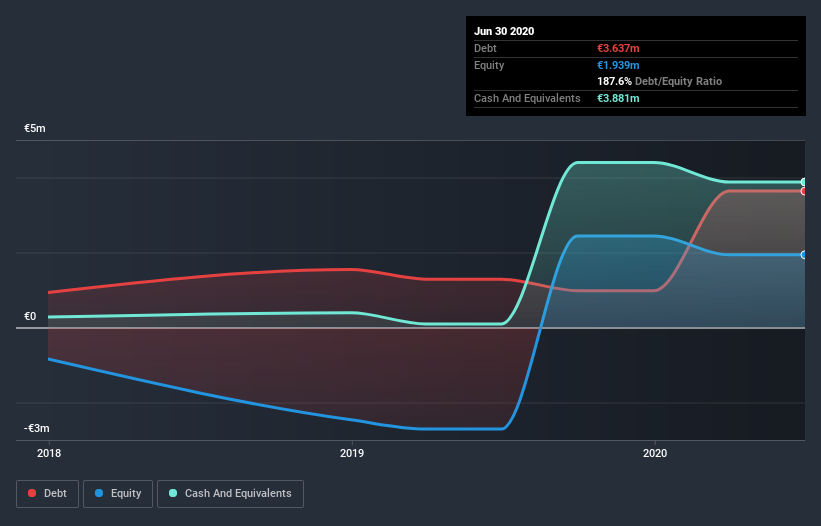Click the €3.881m cash value
The image size is (821, 526).
tap(618, 98)
